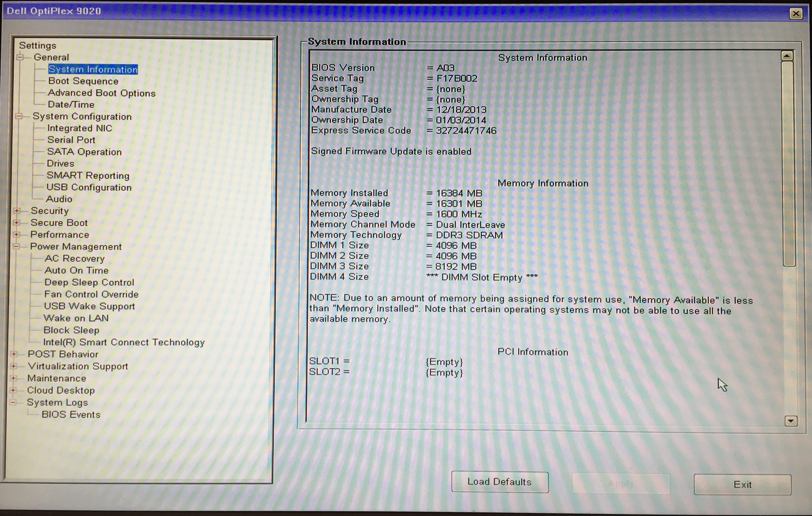Expand the Performance tree node
The height and width of the screenshot is (516, 812).
coord(16,234)
